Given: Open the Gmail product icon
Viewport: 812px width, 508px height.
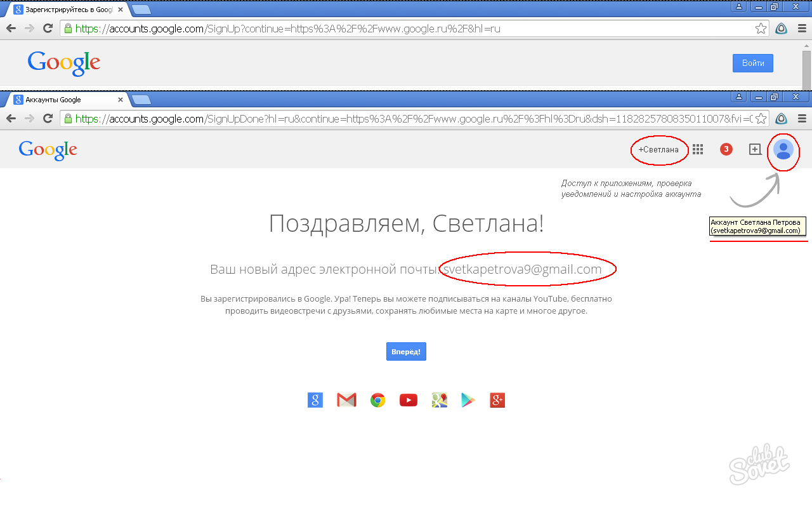Looking at the screenshot, I should pos(346,400).
